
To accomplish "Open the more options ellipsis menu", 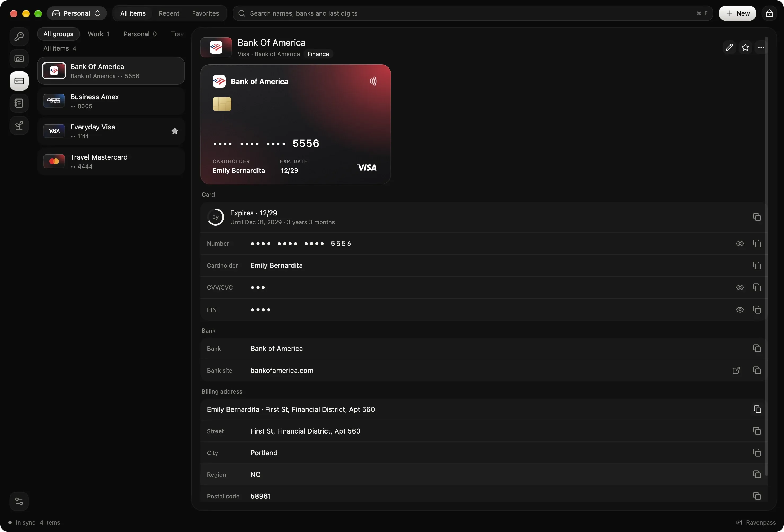I will tap(761, 48).
